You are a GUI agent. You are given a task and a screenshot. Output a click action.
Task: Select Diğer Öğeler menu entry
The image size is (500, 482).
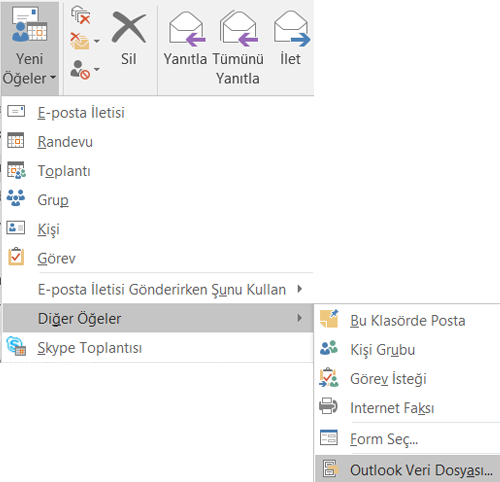157,318
